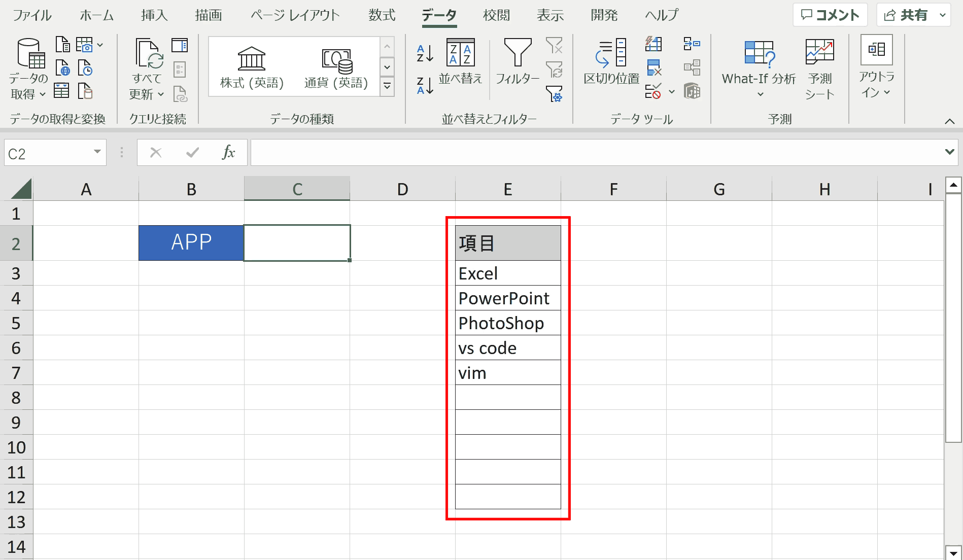Switch to the 開発 tab
Viewport: 963px width, 560px height.
[604, 15]
